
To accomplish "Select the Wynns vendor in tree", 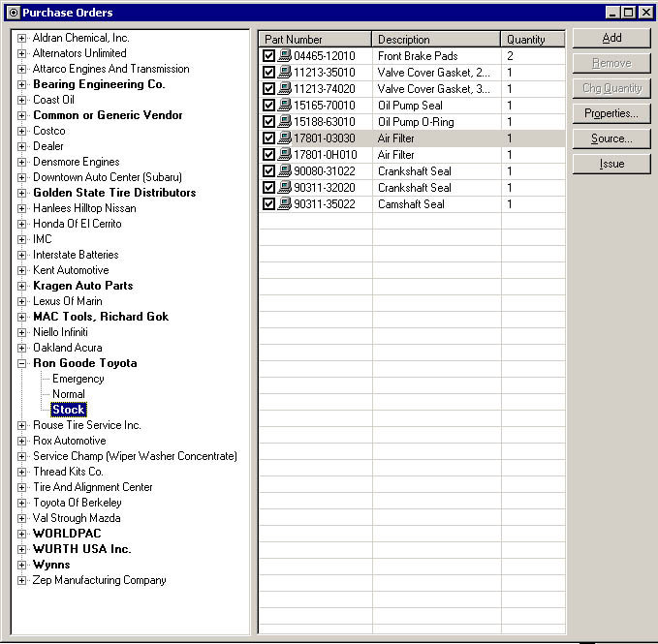I will pos(51,565).
